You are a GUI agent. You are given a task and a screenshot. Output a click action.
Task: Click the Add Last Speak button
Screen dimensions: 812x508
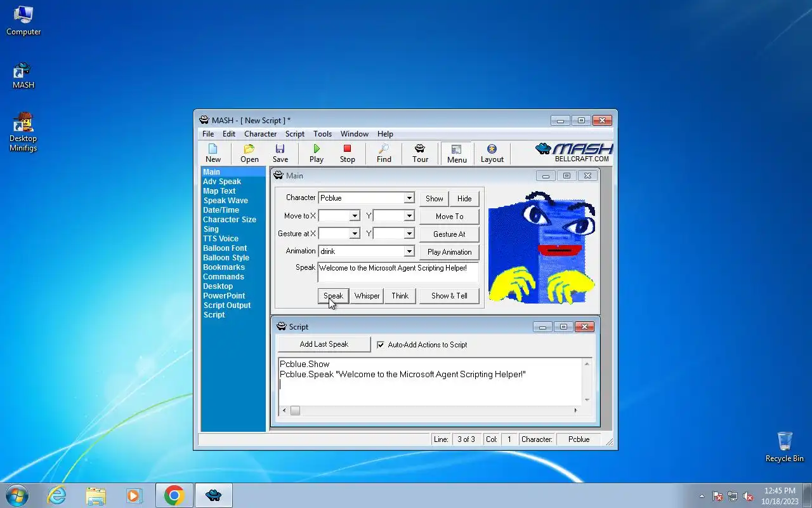pos(324,344)
